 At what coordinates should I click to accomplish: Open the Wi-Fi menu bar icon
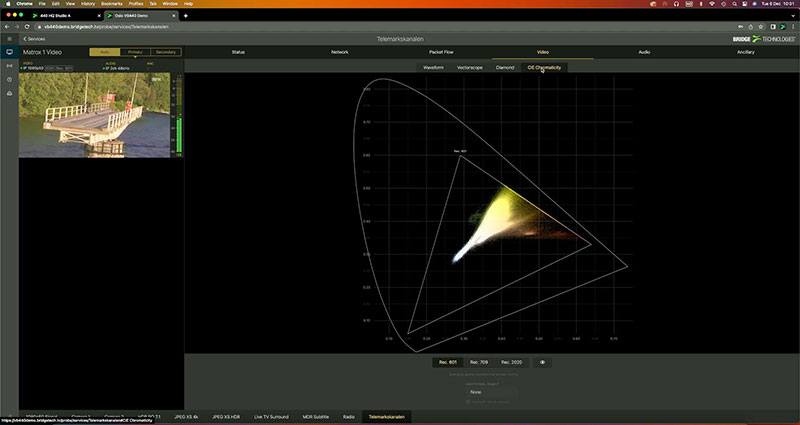click(x=712, y=4)
